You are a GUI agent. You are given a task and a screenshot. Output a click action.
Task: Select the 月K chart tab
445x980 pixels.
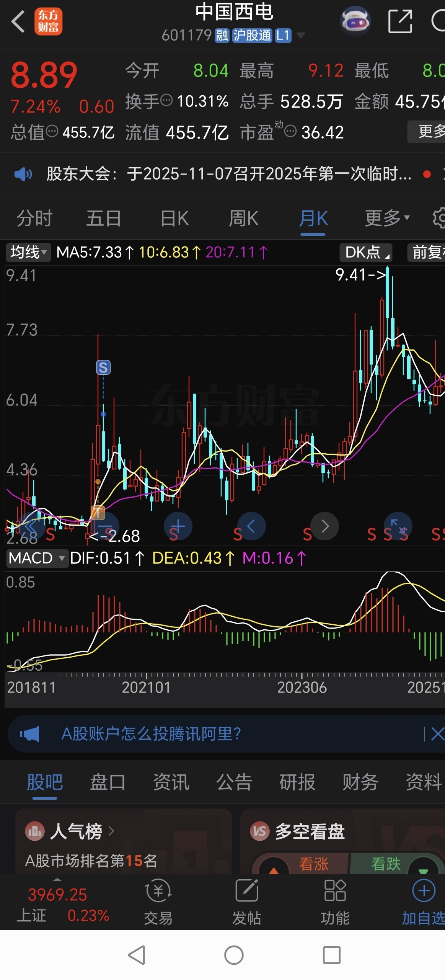coord(313,218)
